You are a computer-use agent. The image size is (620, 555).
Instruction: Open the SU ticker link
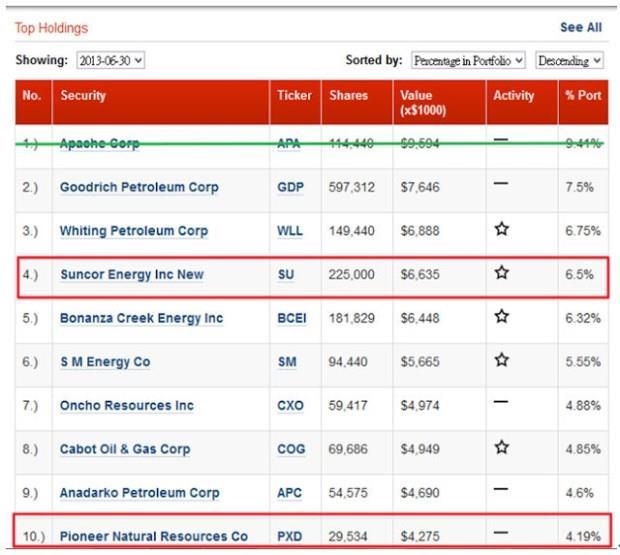[x=286, y=274]
